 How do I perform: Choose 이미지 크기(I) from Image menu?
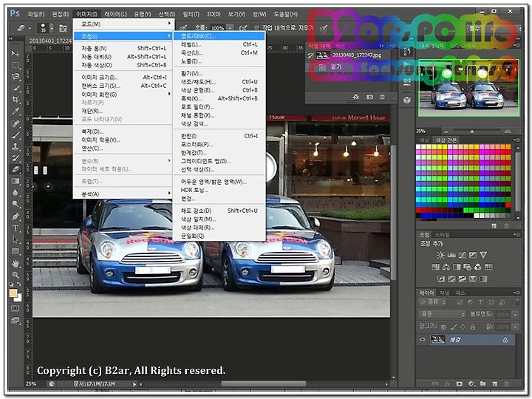[x=123, y=78]
